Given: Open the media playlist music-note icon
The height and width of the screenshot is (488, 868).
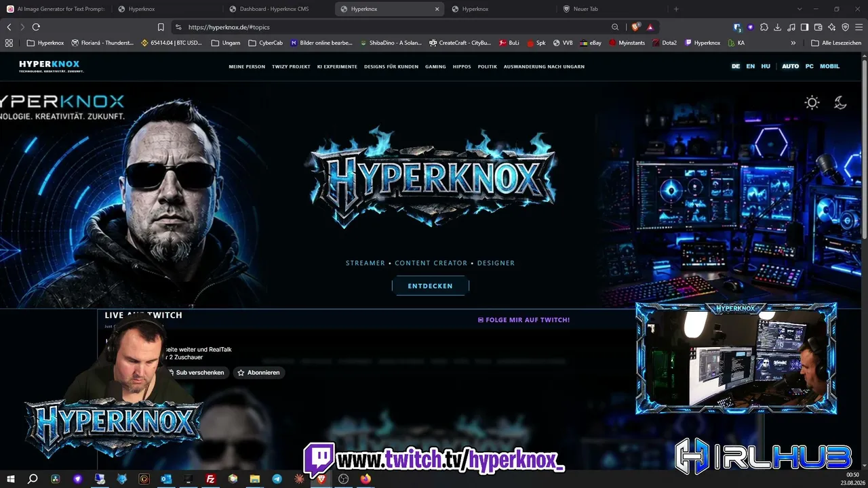Looking at the screenshot, I should coord(791,27).
